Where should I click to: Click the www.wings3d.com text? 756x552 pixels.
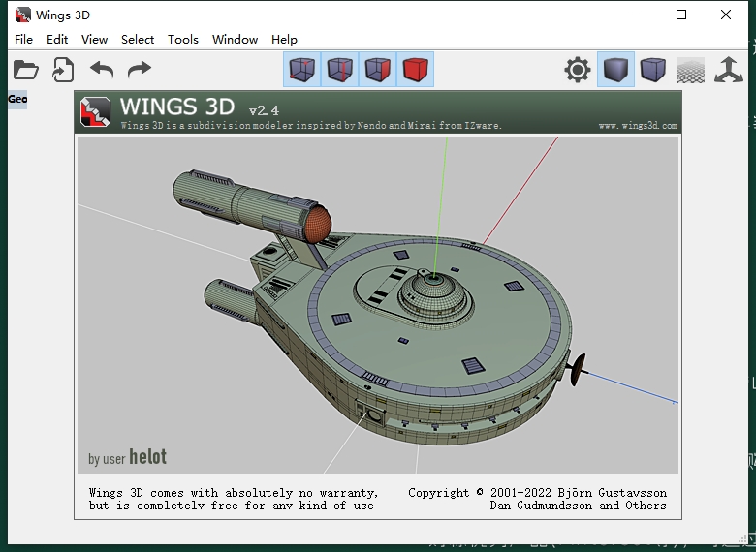[x=638, y=126]
